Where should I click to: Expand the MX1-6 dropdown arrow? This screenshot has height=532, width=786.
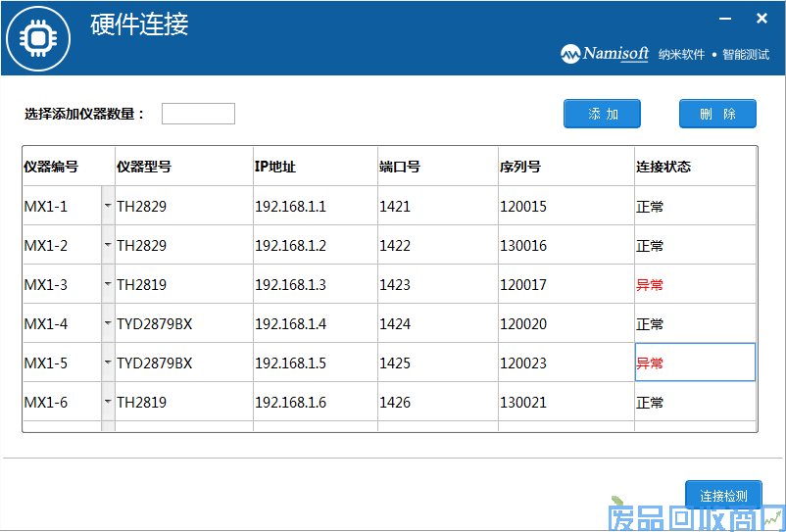point(108,402)
